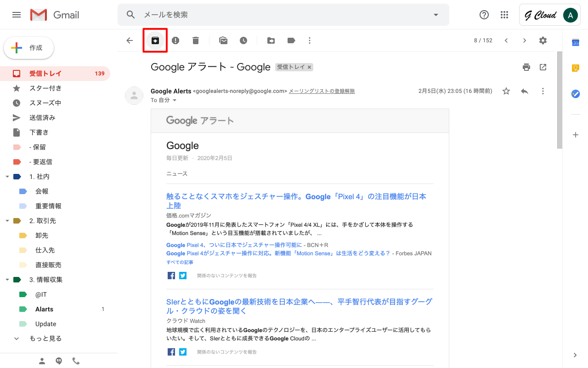Collapse the 2. 取引先 label group
Viewport: 588px width, 368px height.
click(x=7, y=221)
